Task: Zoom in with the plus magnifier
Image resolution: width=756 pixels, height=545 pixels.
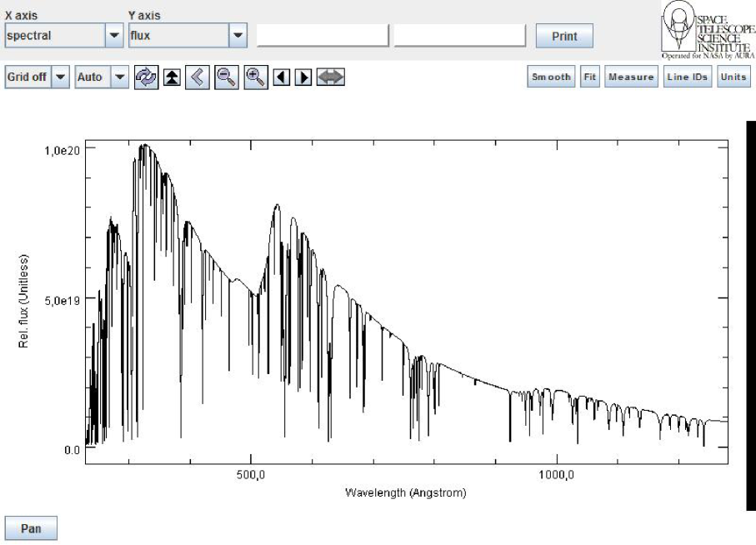Action: click(x=255, y=77)
